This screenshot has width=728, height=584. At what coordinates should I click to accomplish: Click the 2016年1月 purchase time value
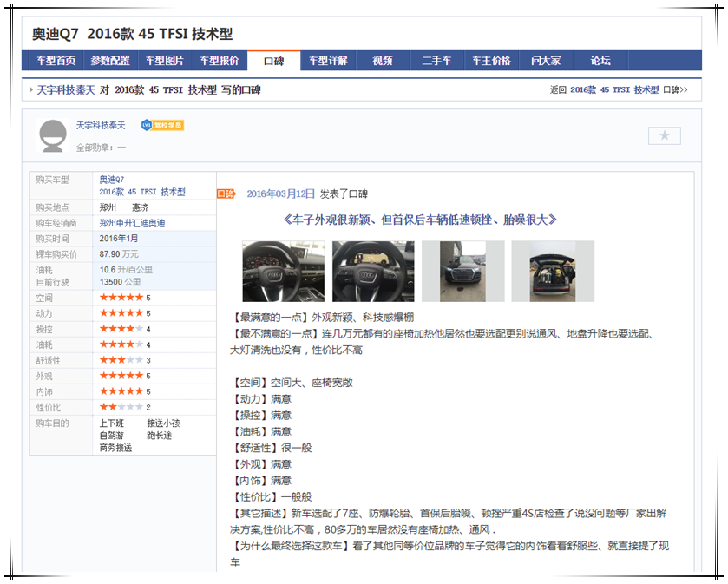pos(118,239)
